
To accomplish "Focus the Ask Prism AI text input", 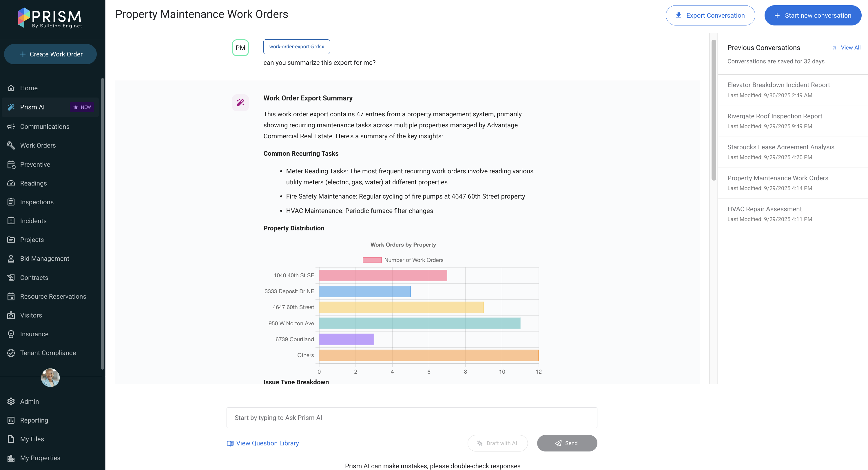I will tap(411, 418).
